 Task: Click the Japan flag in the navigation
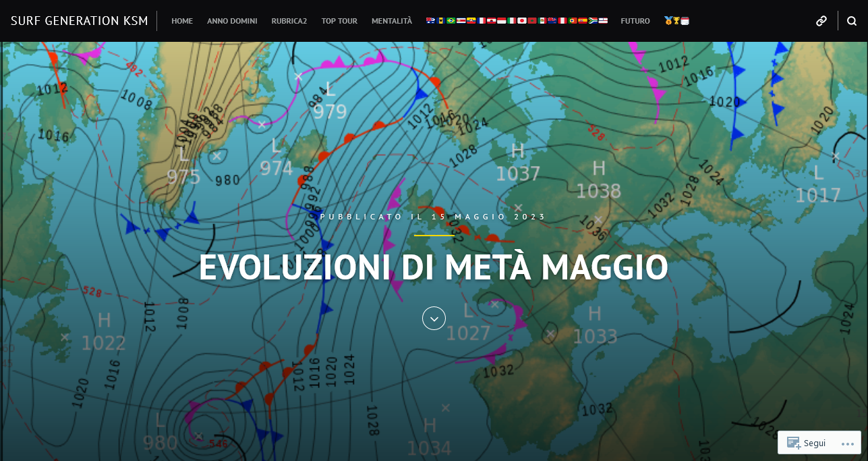coord(521,21)
